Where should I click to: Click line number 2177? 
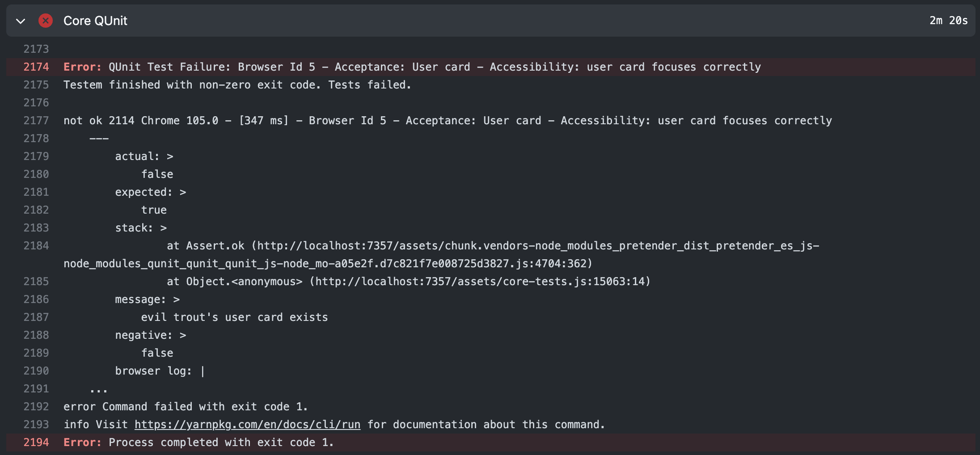click(x=36, y=121)
